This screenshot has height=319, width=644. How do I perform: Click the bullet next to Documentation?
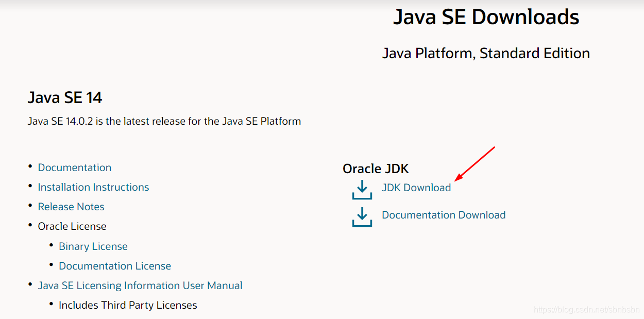click(x=29, y=166)
